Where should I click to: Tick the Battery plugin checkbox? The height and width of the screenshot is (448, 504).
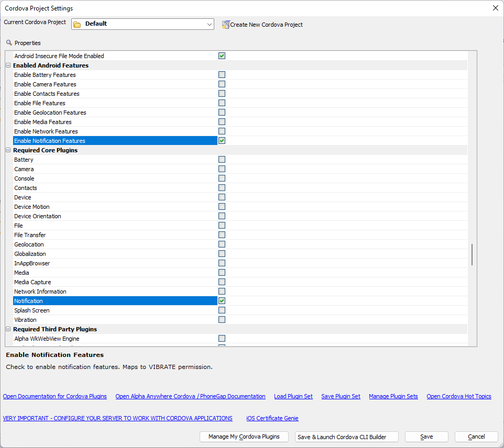tap(222, 160)
